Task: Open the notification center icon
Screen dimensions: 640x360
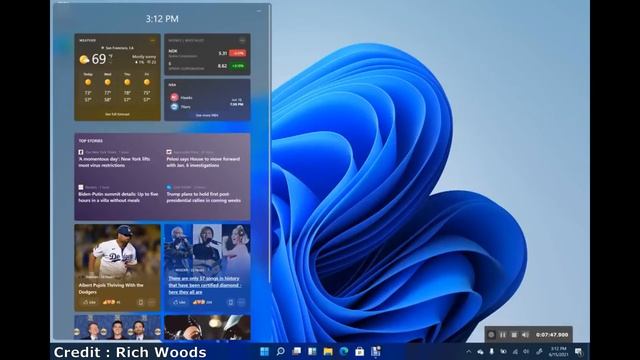Action: pos(579,351)
